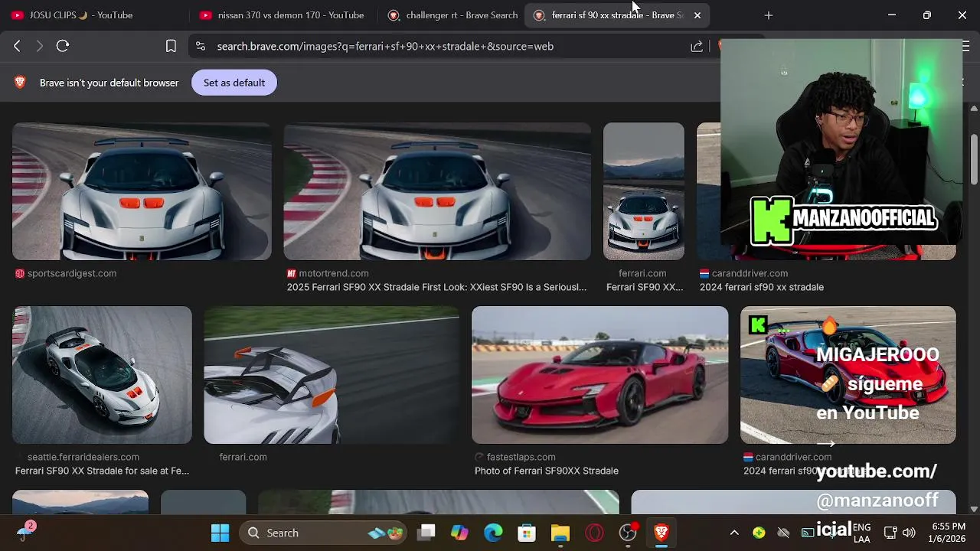The image size is (980, 551).
Task: Go back using the browser back arrow
Action: (17, 46)
